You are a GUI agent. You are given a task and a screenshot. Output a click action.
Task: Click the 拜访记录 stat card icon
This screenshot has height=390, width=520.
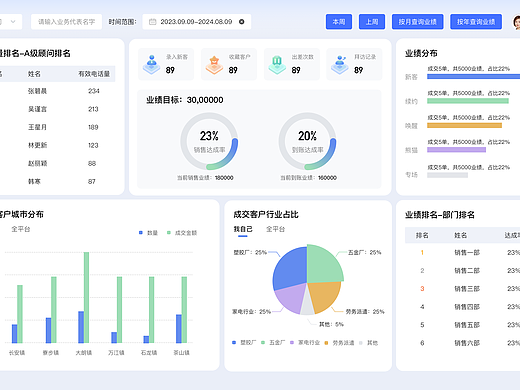340,65
